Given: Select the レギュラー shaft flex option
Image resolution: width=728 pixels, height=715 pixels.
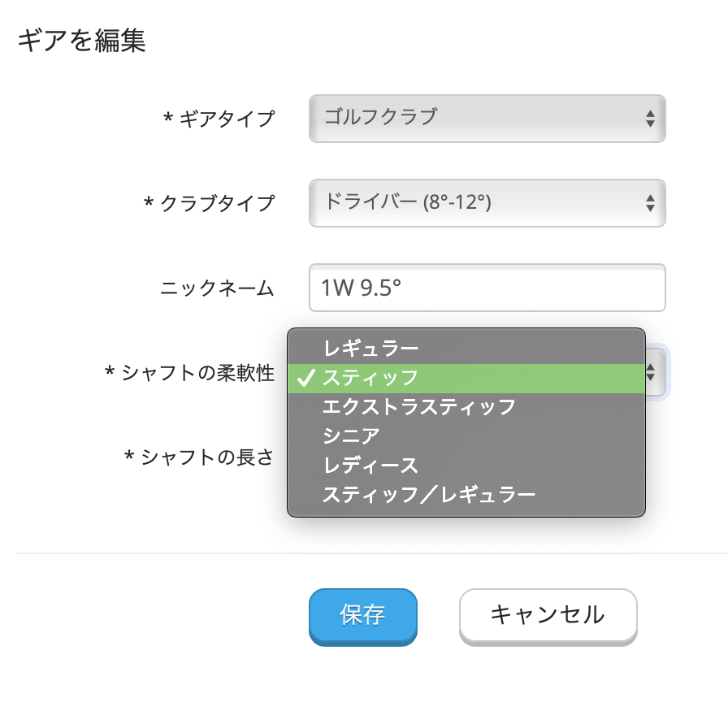Looking at the screenshot, I should [370, 349].
